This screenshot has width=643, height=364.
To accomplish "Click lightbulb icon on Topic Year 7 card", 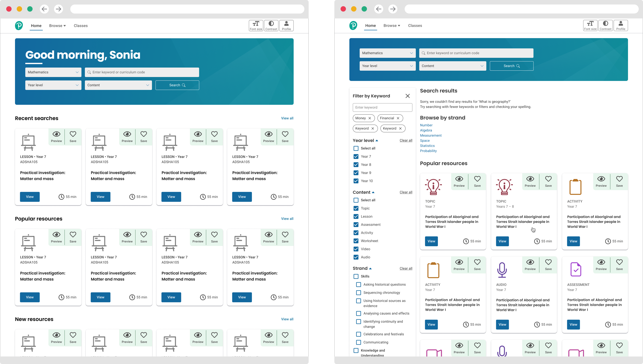I will pyautogui.click(x=433, y=187).
